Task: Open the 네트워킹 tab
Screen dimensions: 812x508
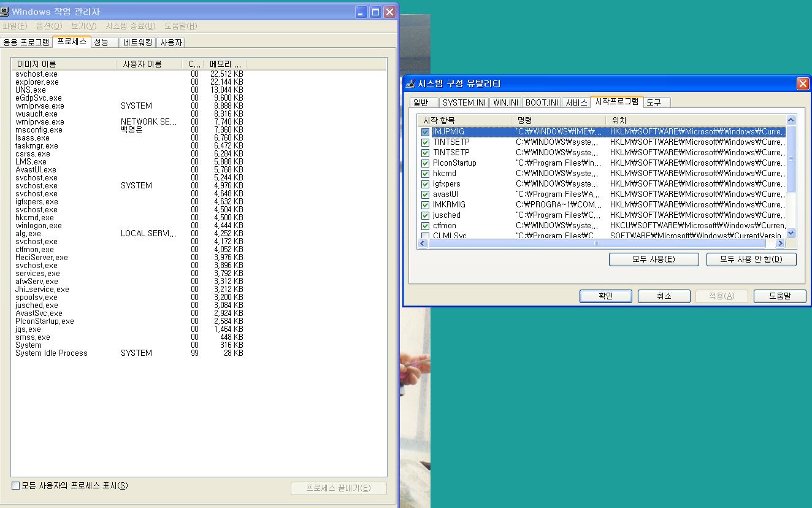Action: 137,42
